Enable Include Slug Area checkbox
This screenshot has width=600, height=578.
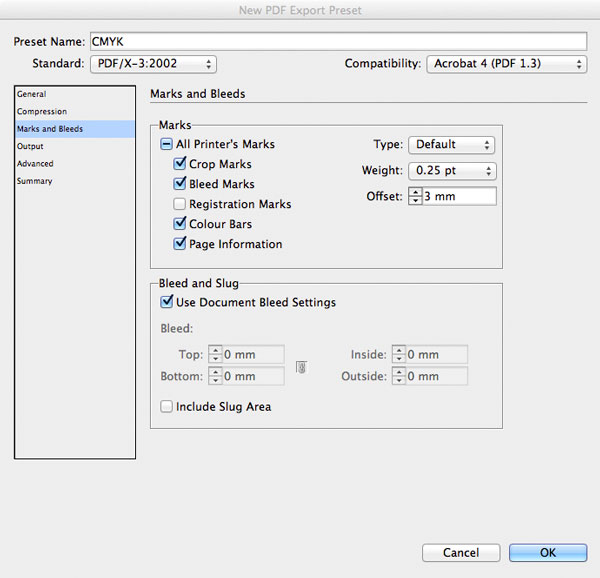click(166, 406)
